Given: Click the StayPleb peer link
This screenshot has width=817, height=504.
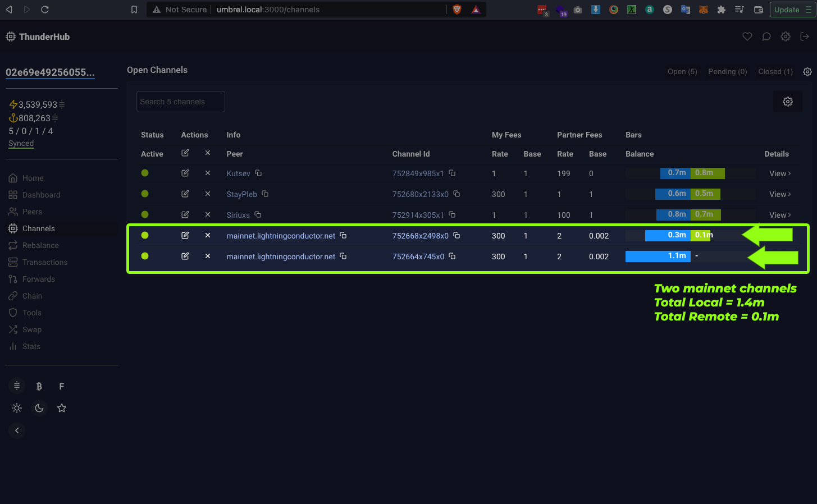Looking at the screenshot, I should pyautogui.click(x=241, y=194).
